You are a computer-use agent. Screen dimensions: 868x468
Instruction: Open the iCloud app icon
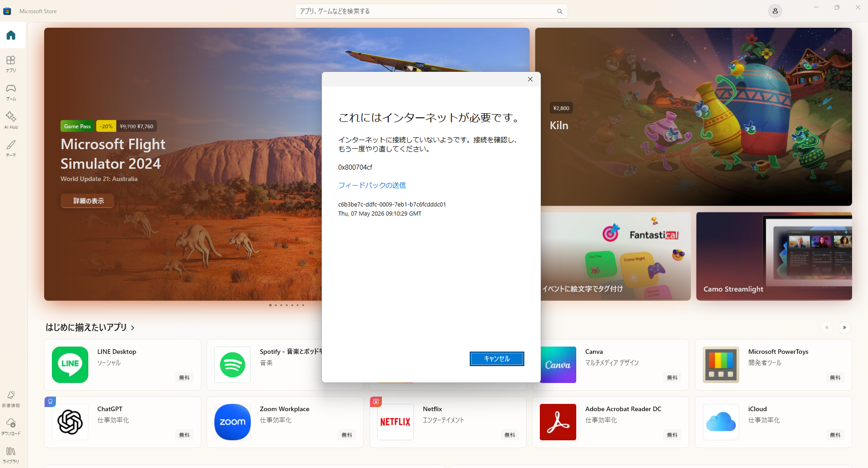(x=721, y=422)
